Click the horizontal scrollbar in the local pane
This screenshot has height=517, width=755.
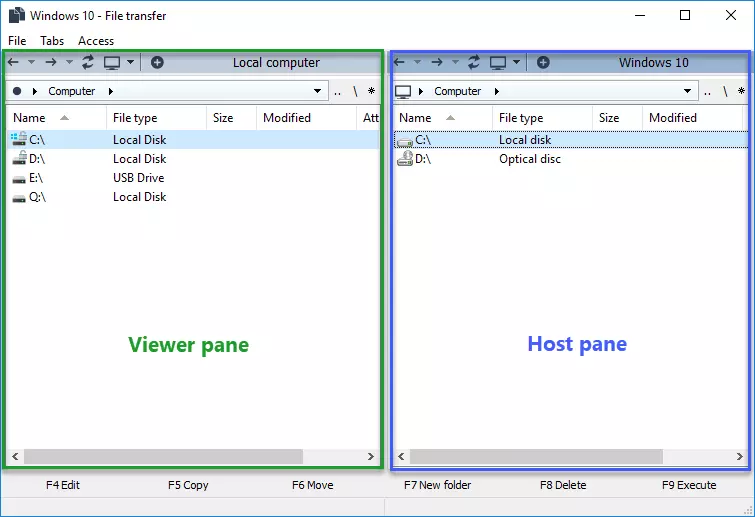(162, 457)
